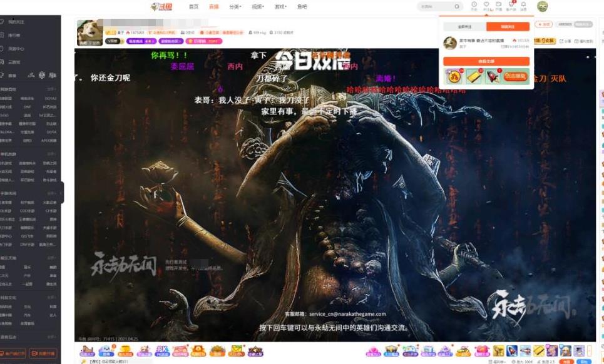The image size is (604, 364).
Task: Click 客户端打开 button in sidebar bottom
Action: (x=14, y=353)
